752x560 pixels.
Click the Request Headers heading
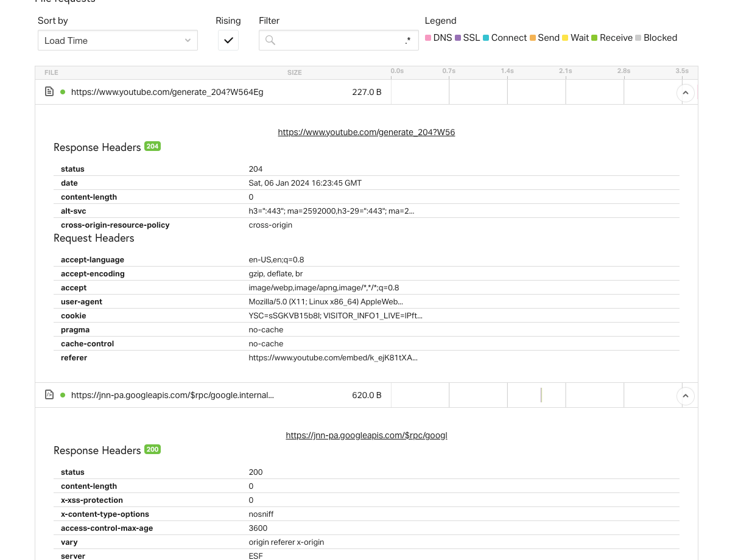(94, 238)
